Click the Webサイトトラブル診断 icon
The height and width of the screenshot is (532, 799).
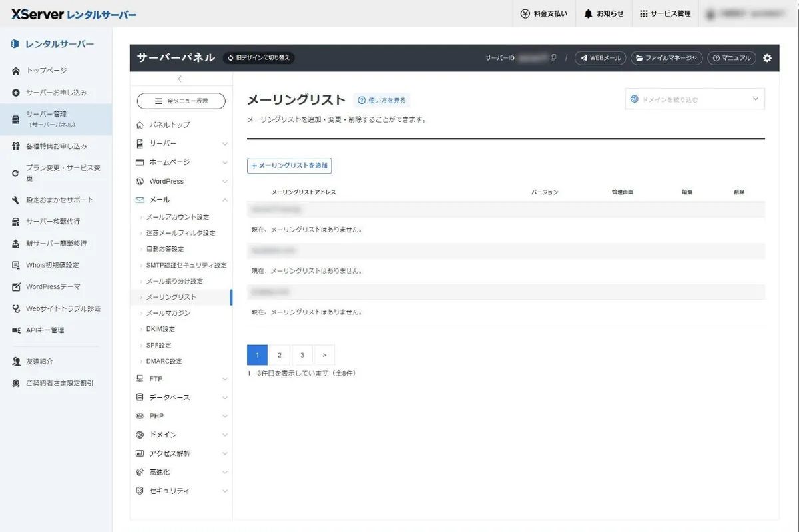[x=16, y=309]
